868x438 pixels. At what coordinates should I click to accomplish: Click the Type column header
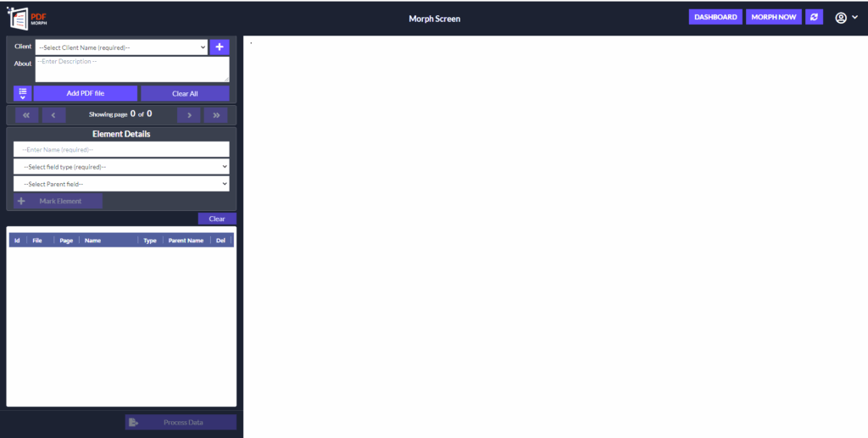click(150, 241)
